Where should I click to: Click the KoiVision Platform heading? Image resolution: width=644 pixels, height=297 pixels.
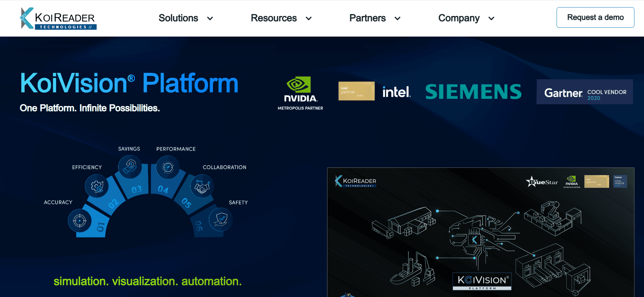coord(129,83)
